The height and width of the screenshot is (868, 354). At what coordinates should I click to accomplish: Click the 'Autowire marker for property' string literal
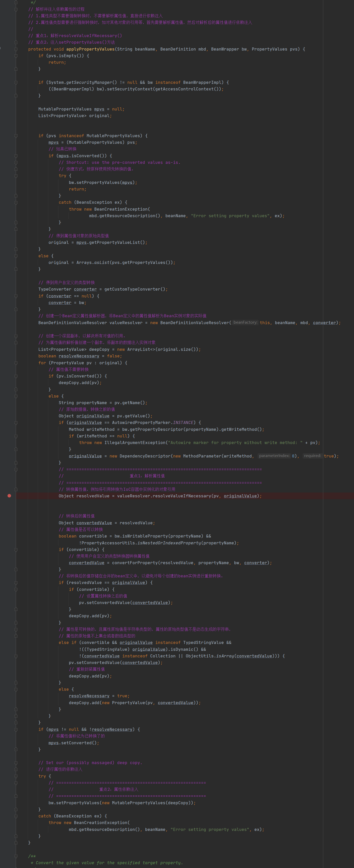pos(235,443)
